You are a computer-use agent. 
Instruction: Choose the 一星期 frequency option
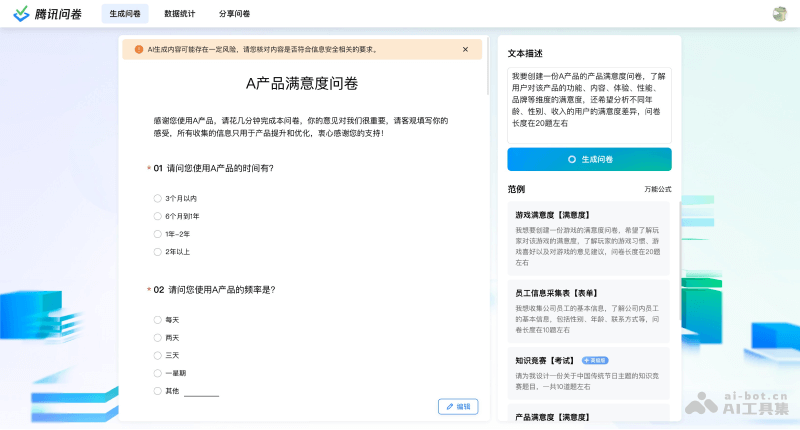[x=157, y=373]
